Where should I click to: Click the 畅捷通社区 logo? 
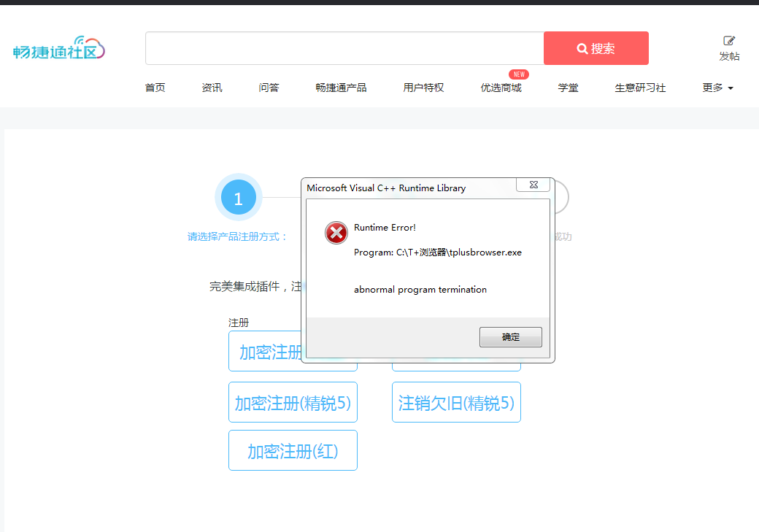[x=59, y=48]
